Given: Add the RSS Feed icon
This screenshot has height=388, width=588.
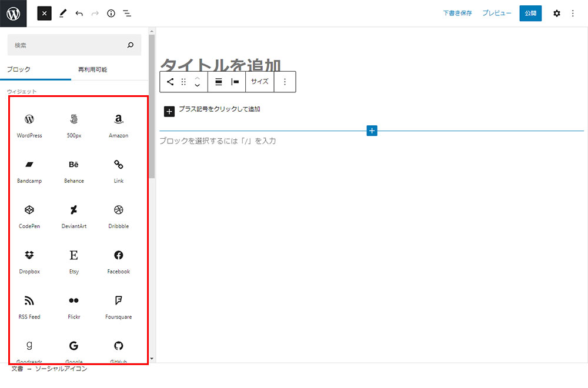Looking at the screenshot, I should tap(29, 306).
